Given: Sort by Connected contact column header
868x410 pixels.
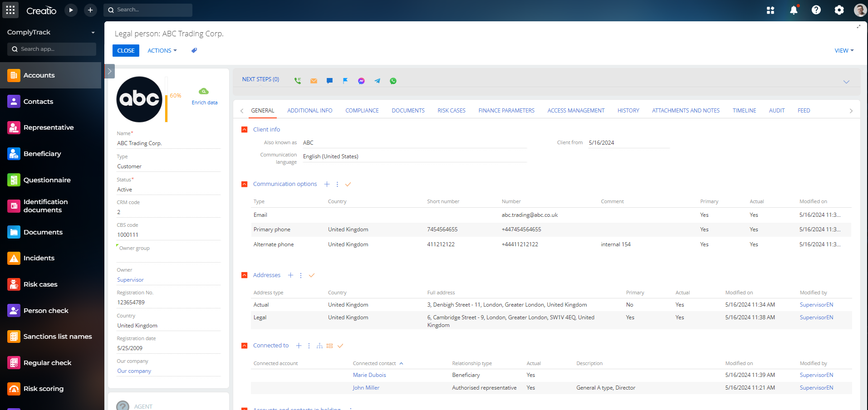Looking at the screenshot, I should (374, 363).
